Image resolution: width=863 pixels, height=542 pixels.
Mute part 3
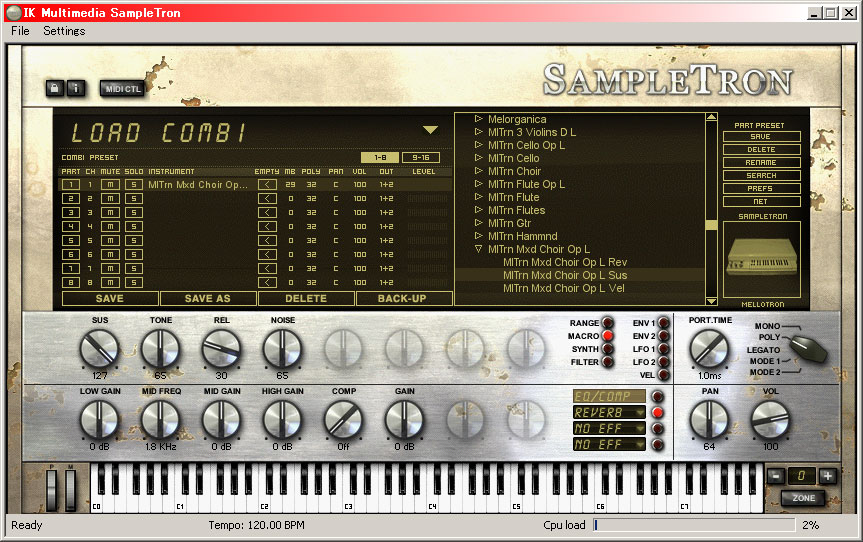point(111,212)
